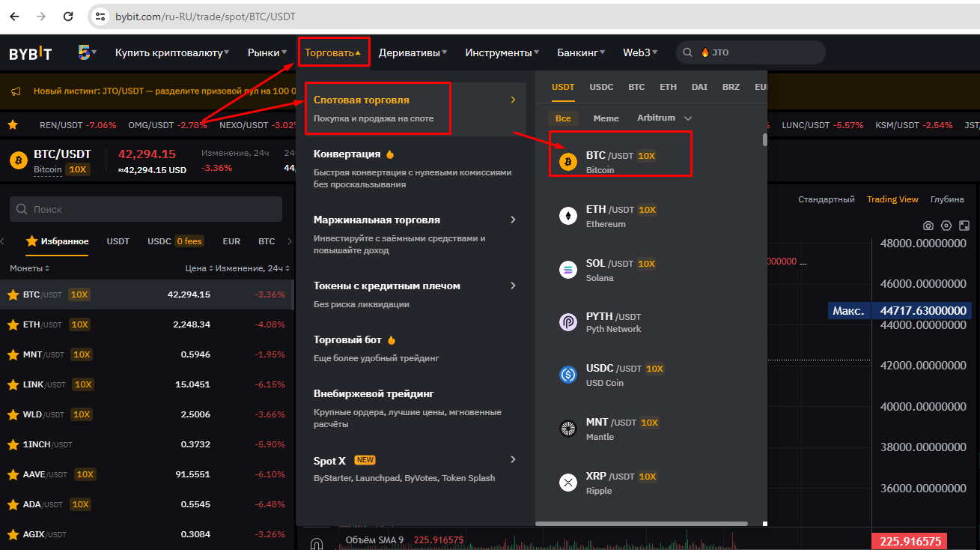Screen dimensions: 980x550
Task: Toggle favorite star for ETH/USDT row
Action: 13,324
